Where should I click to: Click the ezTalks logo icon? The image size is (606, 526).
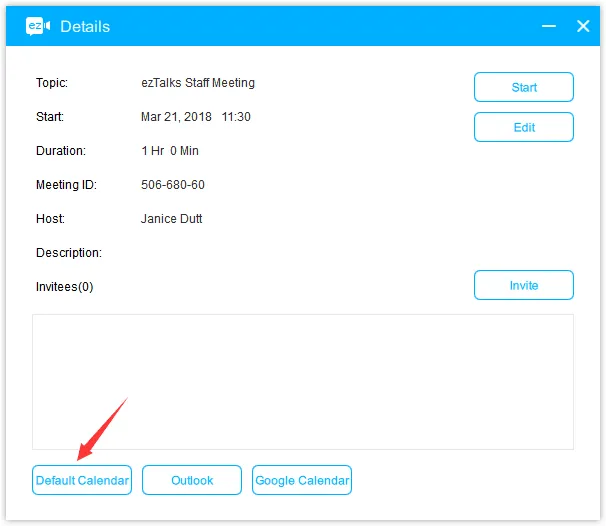[38, 26]
